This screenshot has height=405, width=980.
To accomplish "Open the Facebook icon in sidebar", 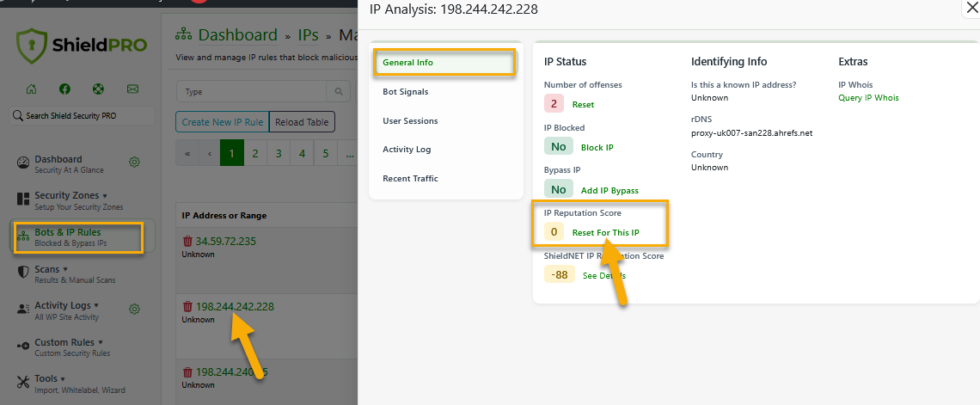I will tap(65, 89).
